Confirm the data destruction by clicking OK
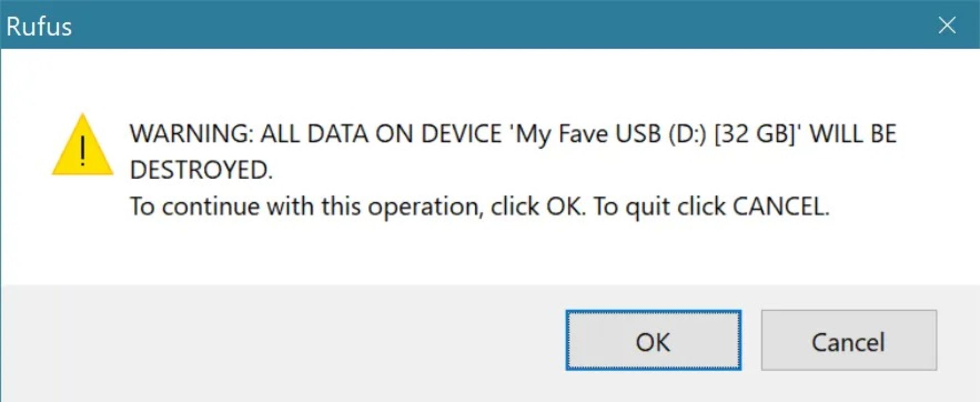 point(653,340)
